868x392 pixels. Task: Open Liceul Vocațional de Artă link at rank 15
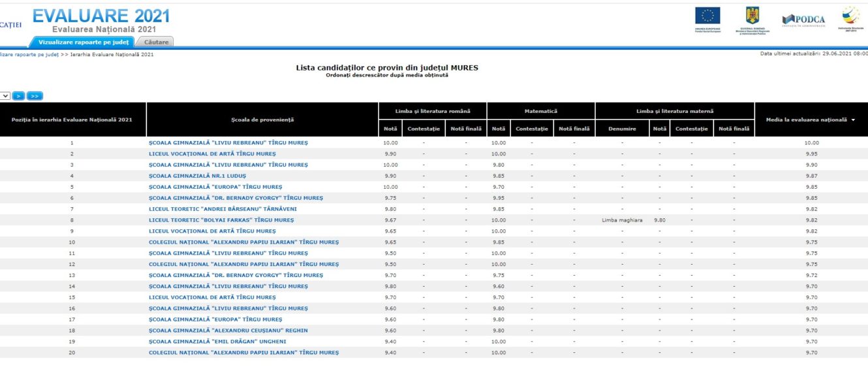tap(212, 297)
